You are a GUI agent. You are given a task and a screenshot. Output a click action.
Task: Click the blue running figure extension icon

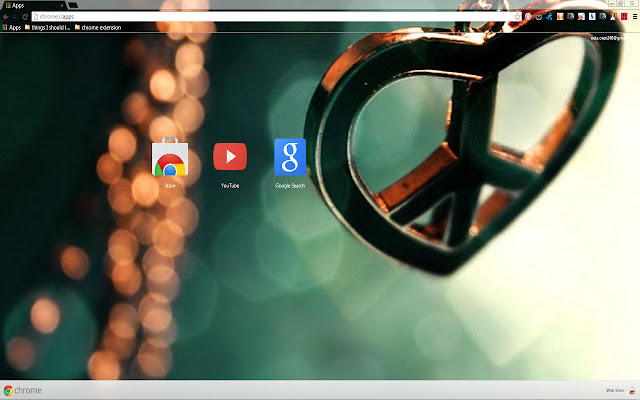tap(549, 17)
